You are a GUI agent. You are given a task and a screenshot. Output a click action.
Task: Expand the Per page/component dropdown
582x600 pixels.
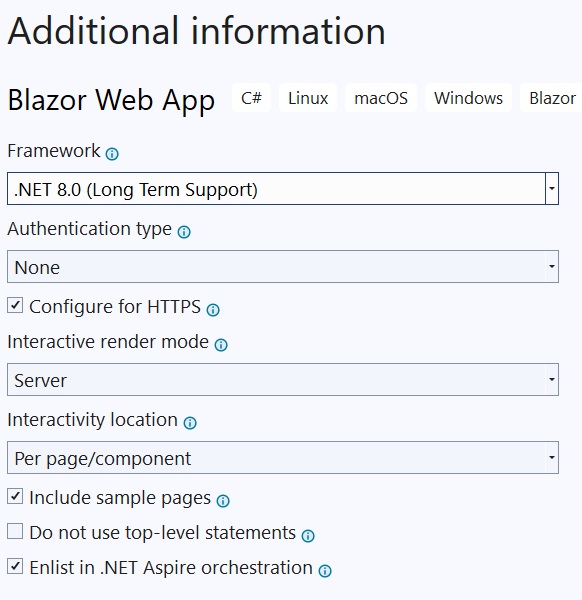(x=283, y=458)
